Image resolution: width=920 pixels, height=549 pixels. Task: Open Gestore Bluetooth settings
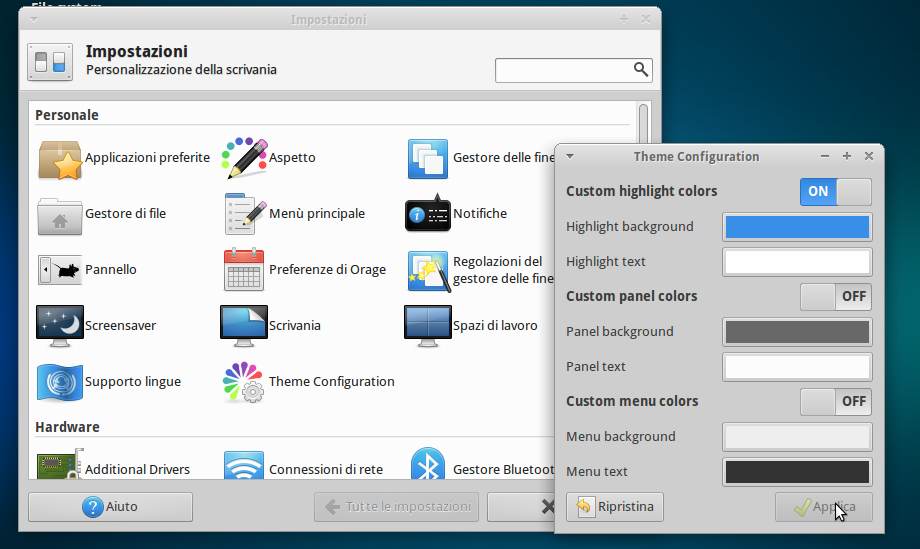click(x=482, y=465)
